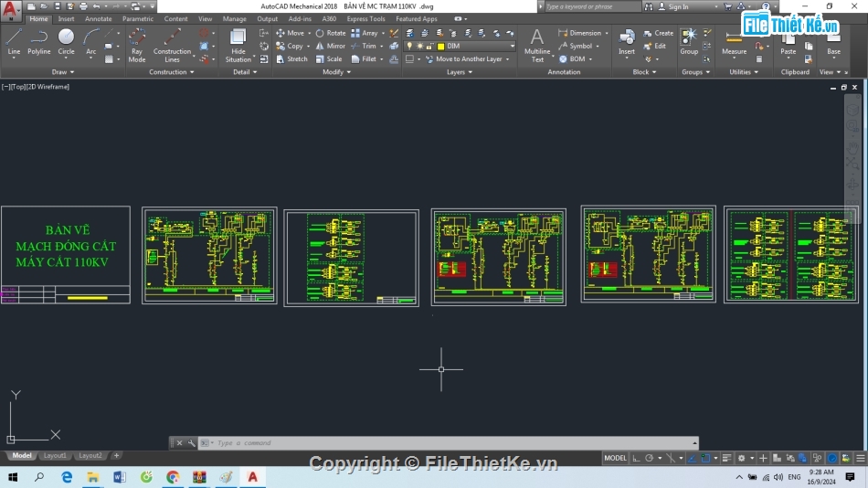Click the Fillet tool

coord(364,58)
